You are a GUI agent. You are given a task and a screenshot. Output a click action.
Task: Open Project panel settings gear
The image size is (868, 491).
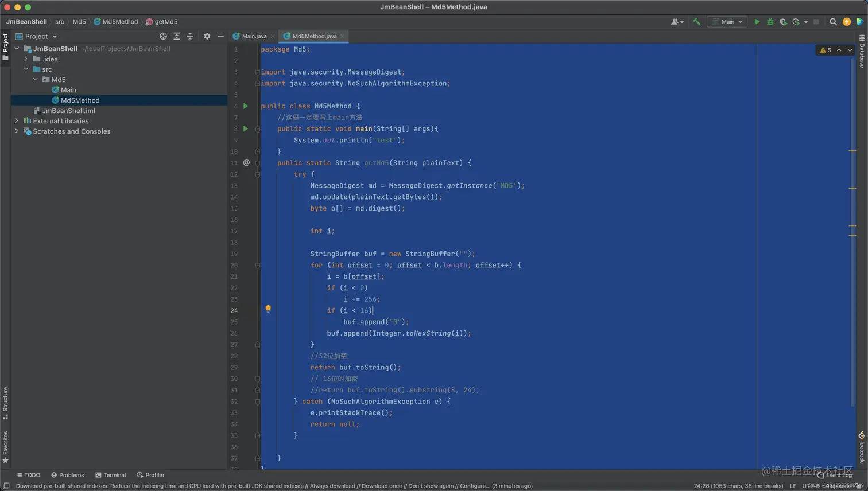coord(207,36)
